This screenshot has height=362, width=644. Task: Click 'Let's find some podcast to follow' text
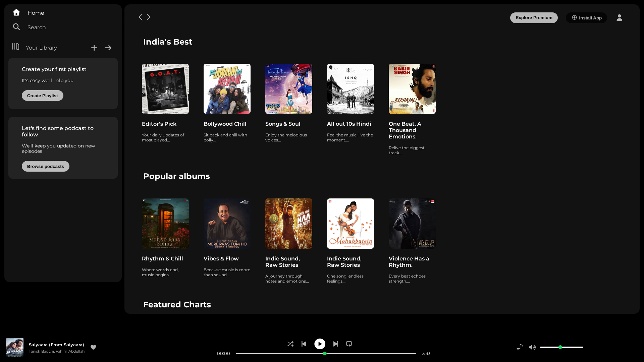coord(58,131)
